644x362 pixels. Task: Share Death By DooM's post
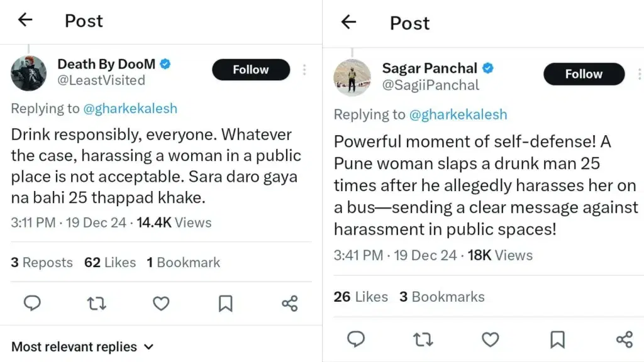pyautogui.click(x=289, y=304)
